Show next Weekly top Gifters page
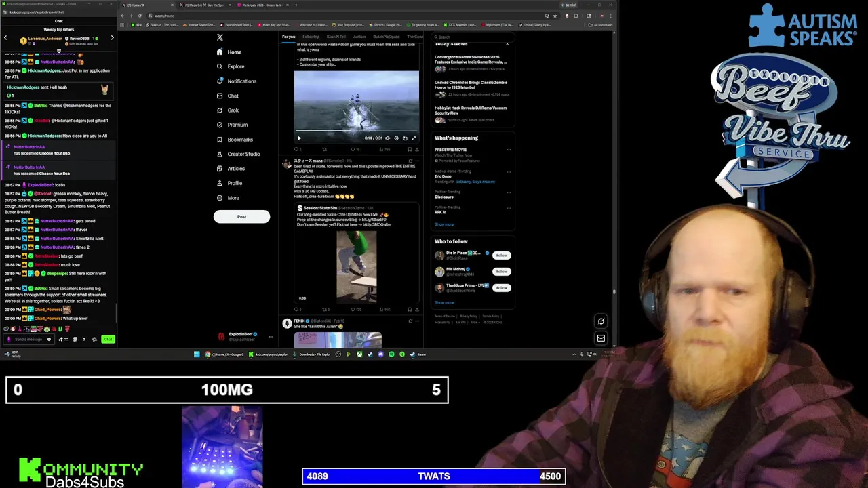Screen dimensions: 868x488 (112, 38)
